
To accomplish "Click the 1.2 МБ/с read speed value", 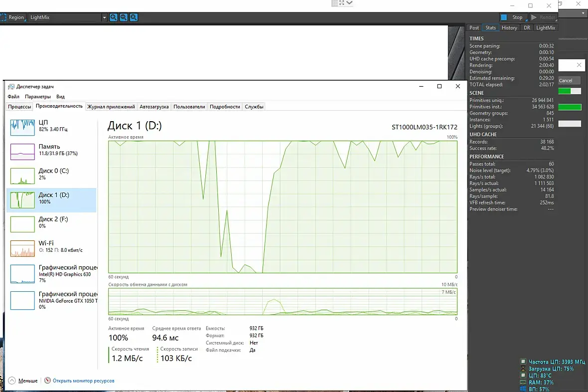I will [127, 359].
